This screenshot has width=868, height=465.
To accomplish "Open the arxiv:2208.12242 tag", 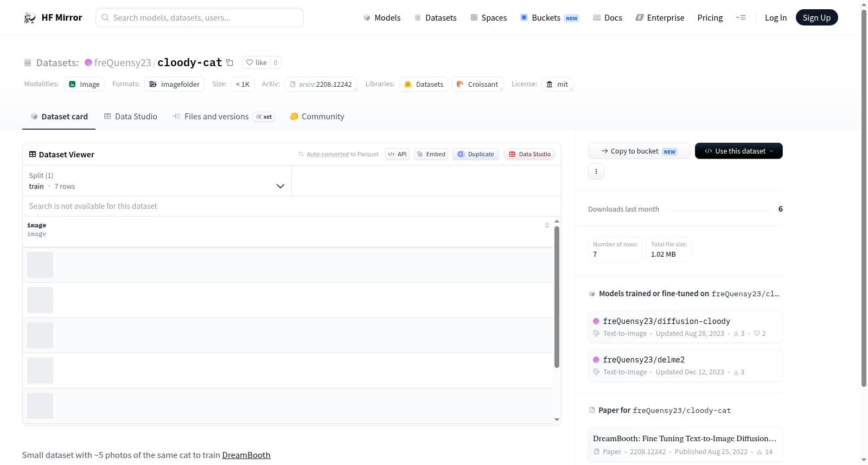I will coord(321,84).
